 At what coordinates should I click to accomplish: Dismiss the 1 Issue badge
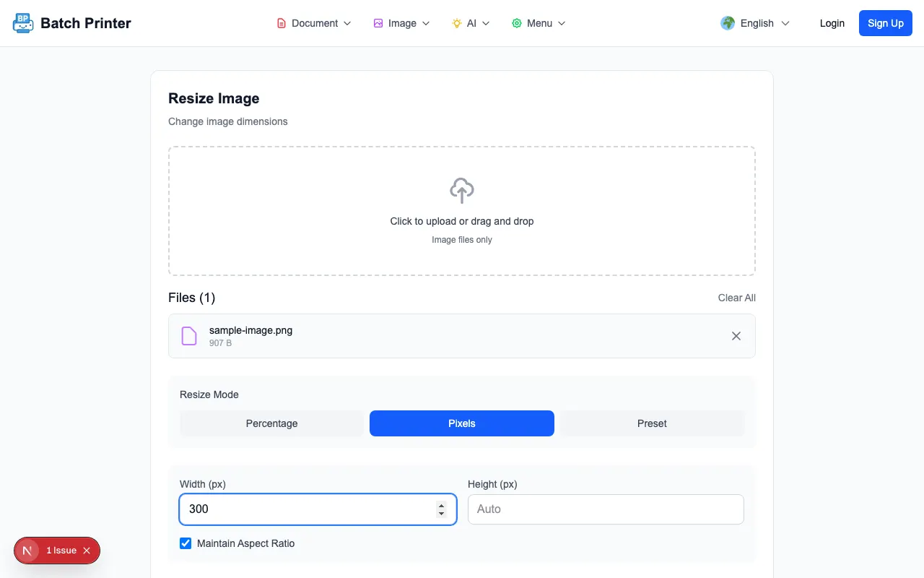tap(87, 551)
